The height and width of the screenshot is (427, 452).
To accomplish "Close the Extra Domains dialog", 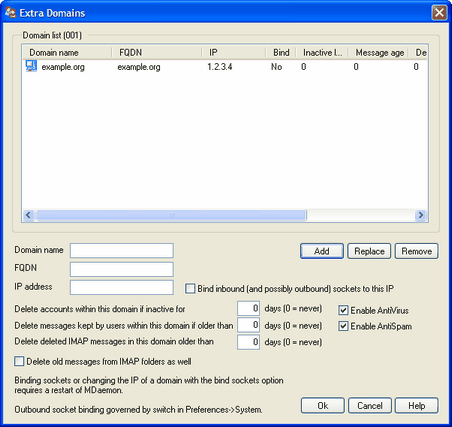I will tap(439, 13).
